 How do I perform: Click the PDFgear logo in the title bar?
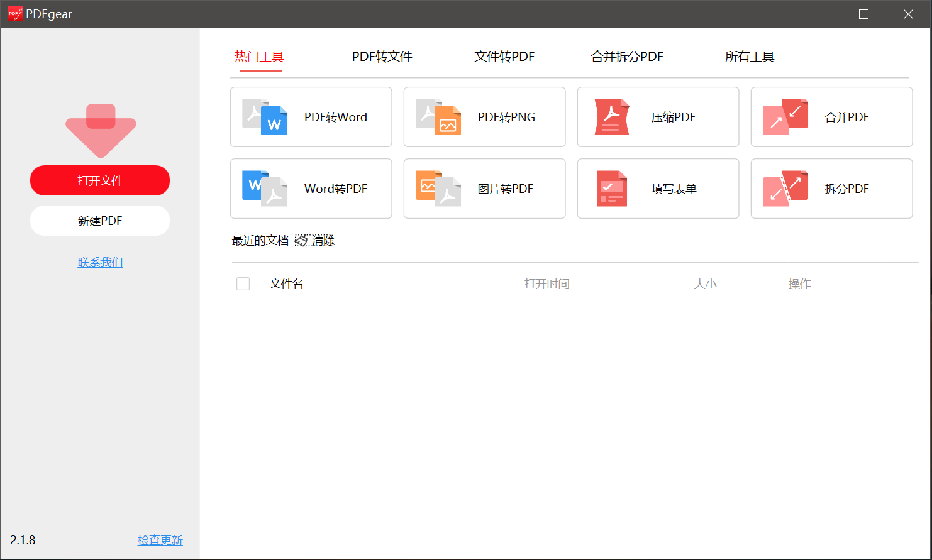(14, 13)
